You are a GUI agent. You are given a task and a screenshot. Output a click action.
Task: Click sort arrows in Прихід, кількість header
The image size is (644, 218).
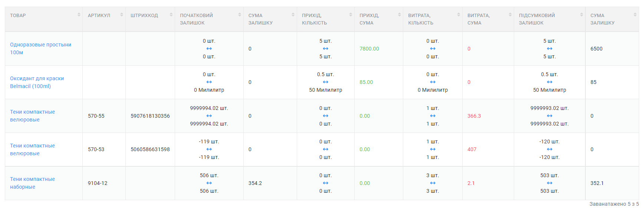pos(351,15)
